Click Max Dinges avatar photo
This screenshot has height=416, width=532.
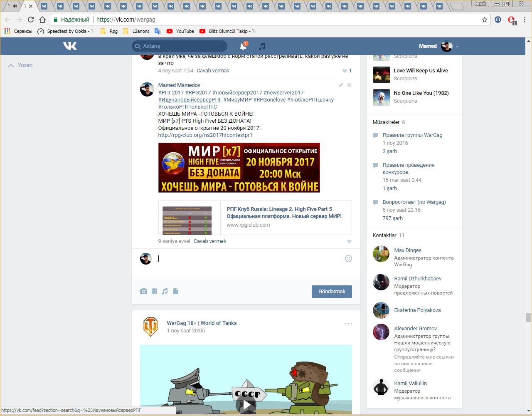tap(381, 254)
